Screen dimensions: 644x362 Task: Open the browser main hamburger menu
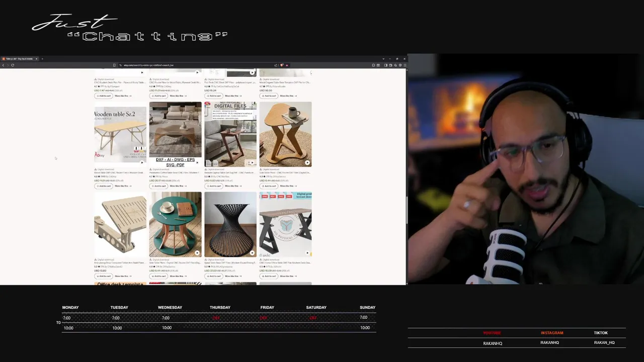(405, 65)
